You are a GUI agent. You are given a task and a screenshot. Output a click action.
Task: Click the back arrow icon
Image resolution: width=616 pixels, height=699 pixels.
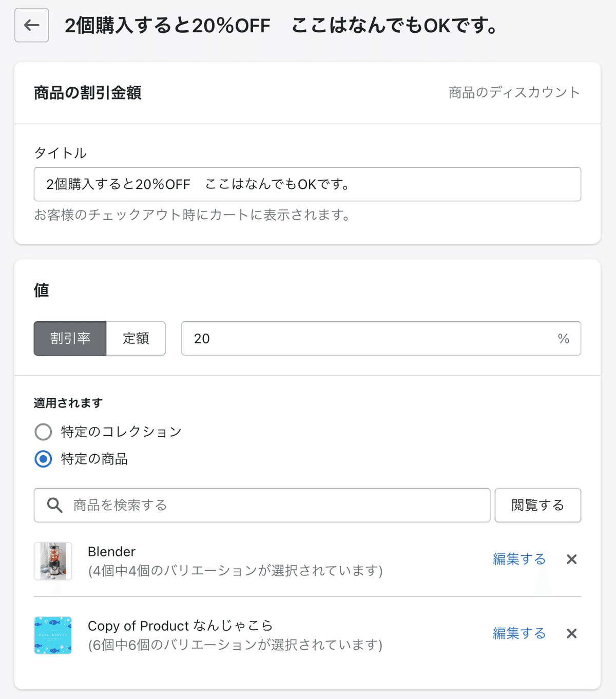point(32,25)
